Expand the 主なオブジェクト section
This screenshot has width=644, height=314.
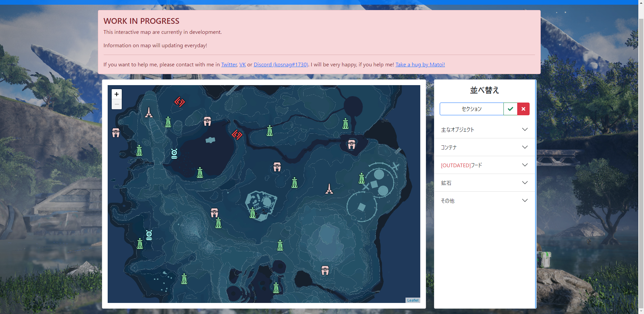(485, 130)
